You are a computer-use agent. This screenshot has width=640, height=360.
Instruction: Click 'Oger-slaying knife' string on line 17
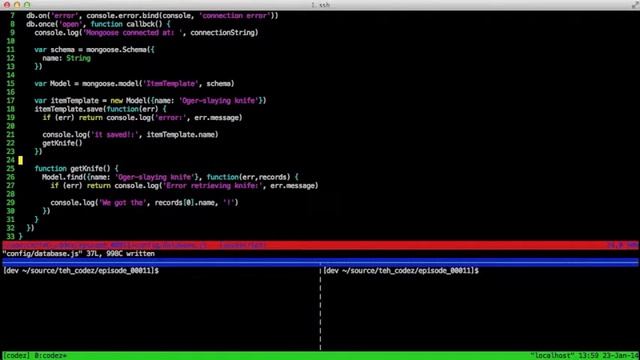point(218,100)
